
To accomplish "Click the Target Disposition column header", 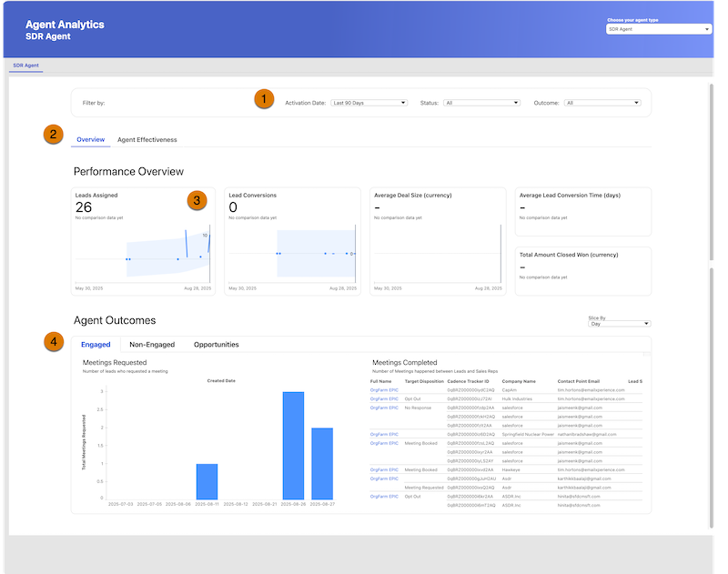I will tap(424, 381).
